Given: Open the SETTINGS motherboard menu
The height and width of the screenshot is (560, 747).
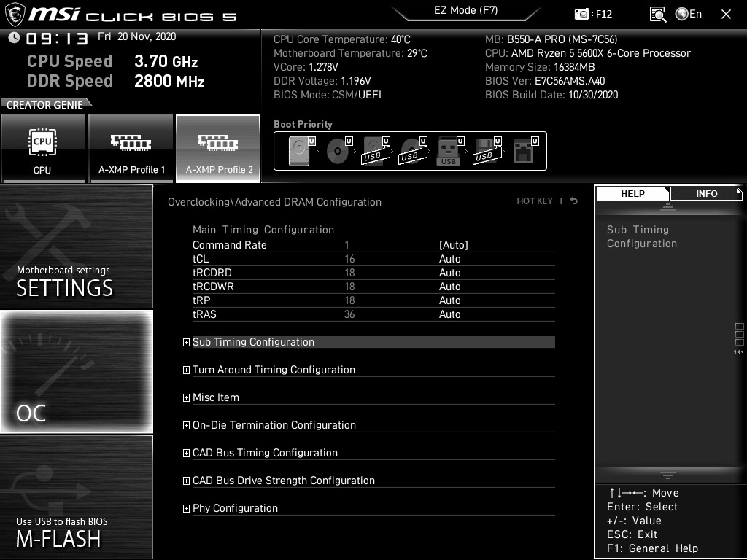Looking at the screenshot, I should click(76, 246).
